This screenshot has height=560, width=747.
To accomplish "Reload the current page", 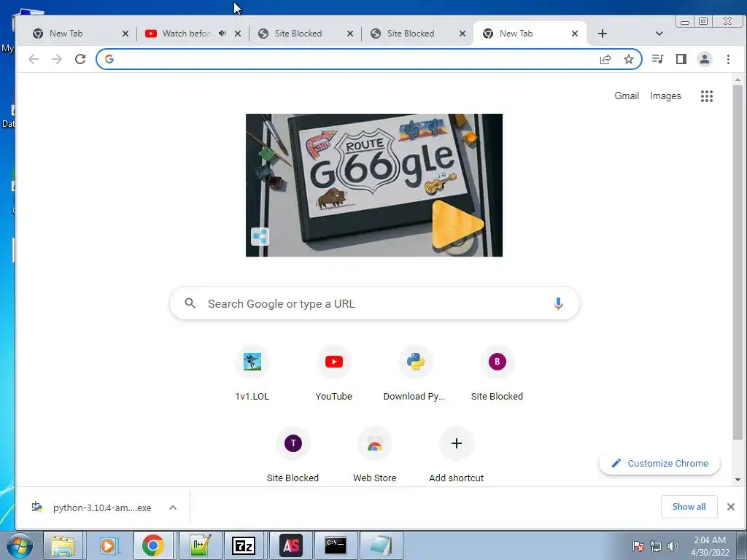I will pos(80,59).
